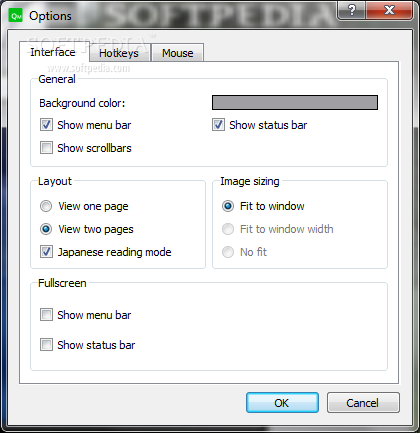
Task: Click the green Qv app icon in title bar
Action: click(16, 16)
